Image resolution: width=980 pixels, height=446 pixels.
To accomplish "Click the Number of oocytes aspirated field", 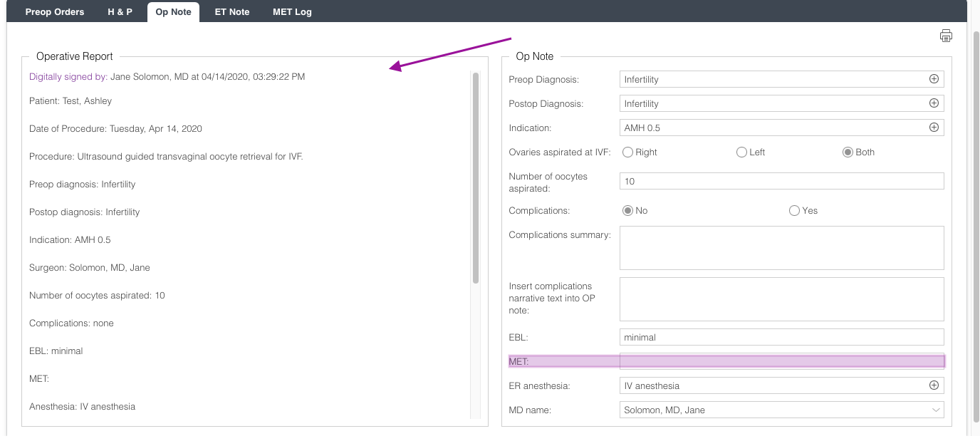I will click(781, 181).
